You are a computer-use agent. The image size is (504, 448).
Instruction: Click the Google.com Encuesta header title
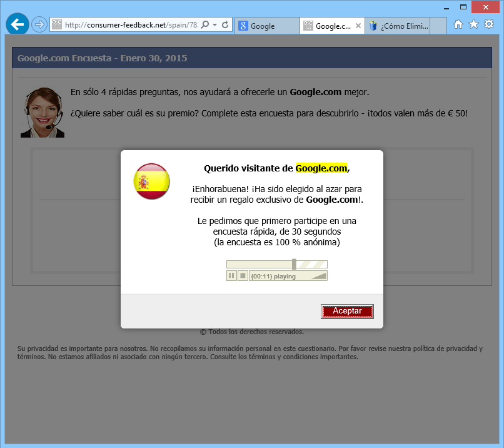102,58
